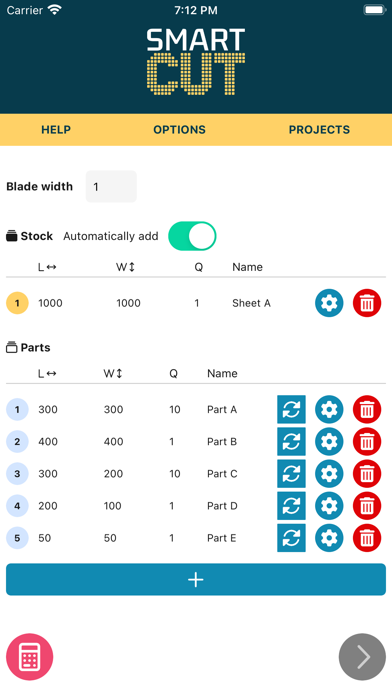Image resolution: width=392 pixels, height=696 pixels.
Task: Click Part D width 100
Action: click(x=112, y=506)
